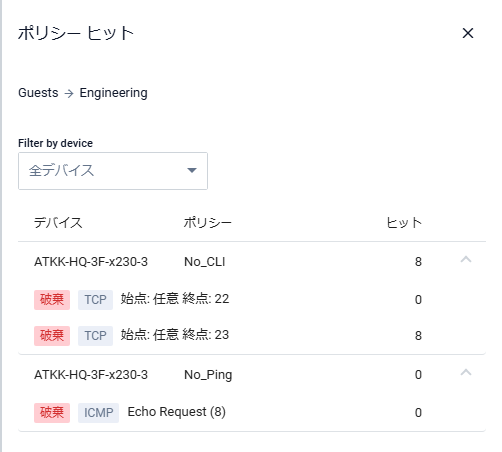Select the ポリシー column header

207,223
